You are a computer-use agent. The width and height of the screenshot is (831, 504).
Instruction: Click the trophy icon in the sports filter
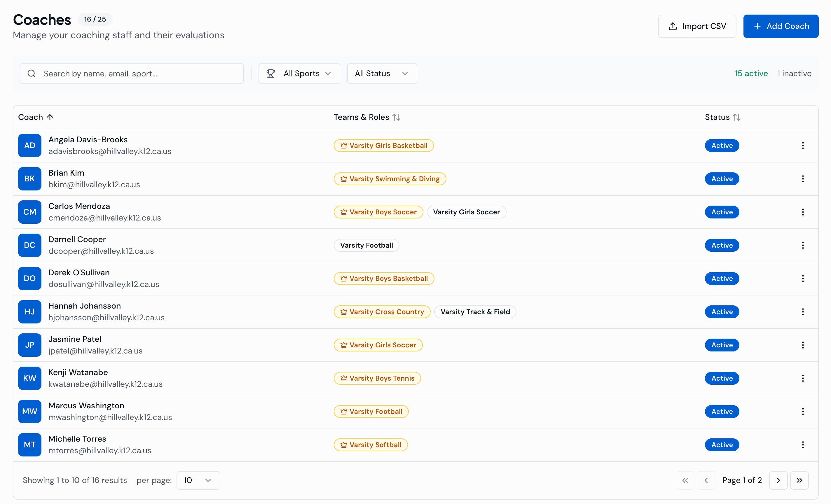(x=271, y=73)
